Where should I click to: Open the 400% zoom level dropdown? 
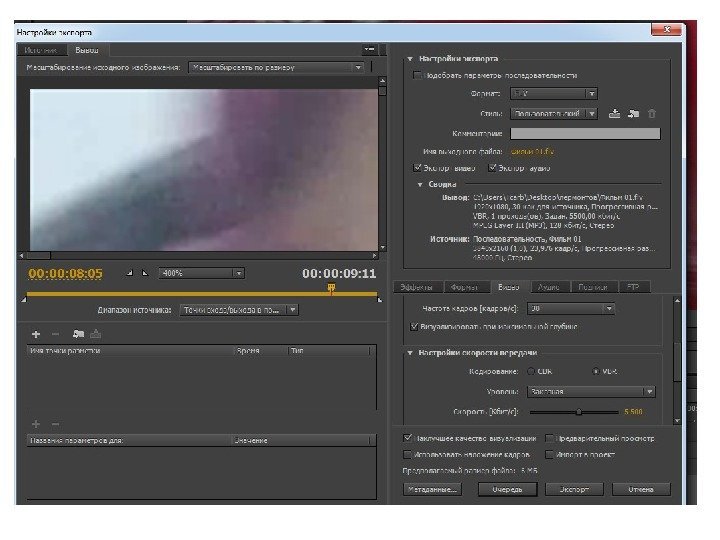202,273
